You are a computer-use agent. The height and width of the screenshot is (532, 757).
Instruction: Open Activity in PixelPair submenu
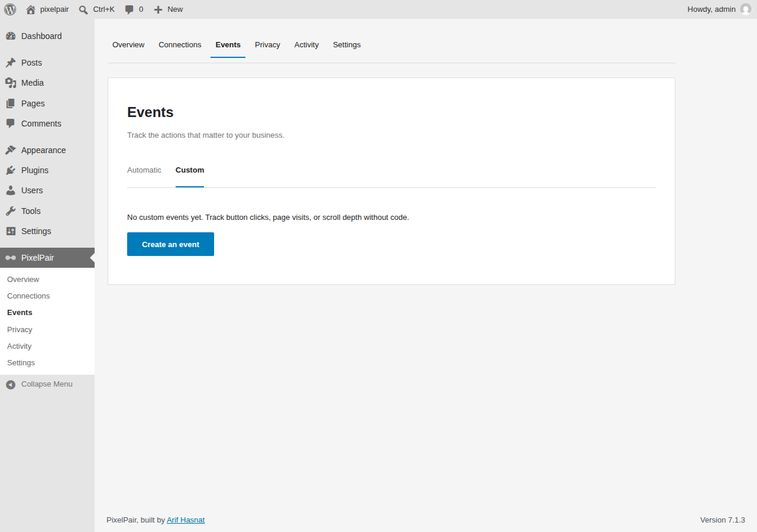pyautogui.click(x=20, y=346)
